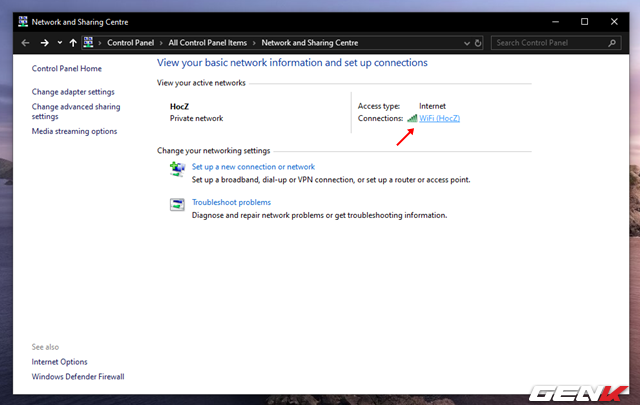
Task: Click the HocZ network name
Action: tap(179, 107)
